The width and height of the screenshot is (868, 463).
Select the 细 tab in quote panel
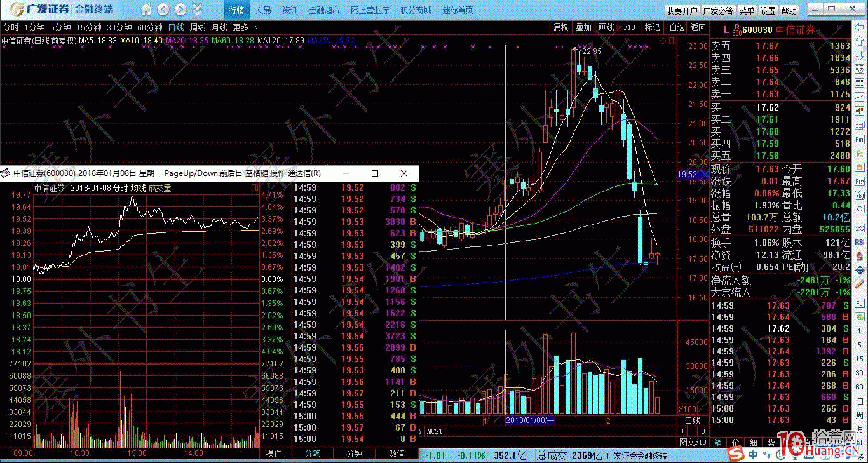click(753, 442)
